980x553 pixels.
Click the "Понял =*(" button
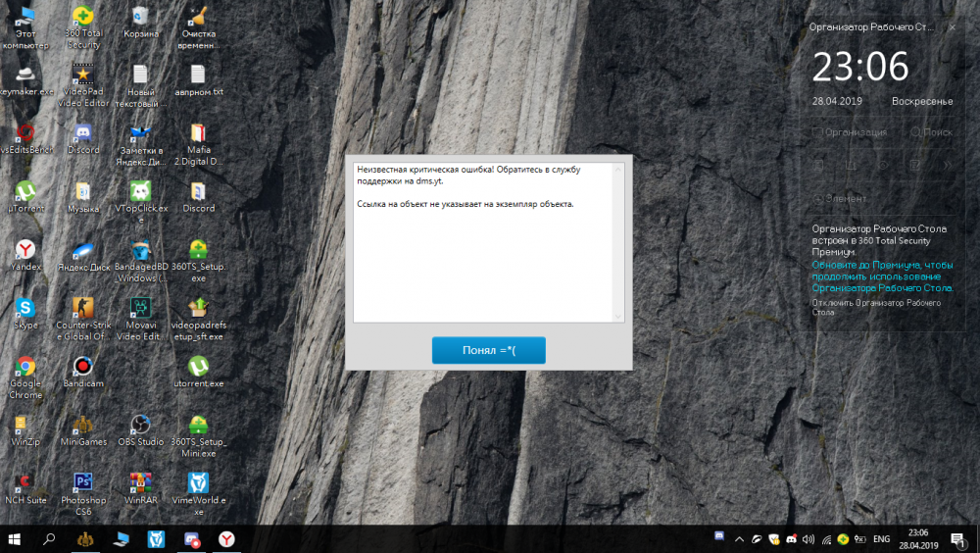tap(488, 350)
